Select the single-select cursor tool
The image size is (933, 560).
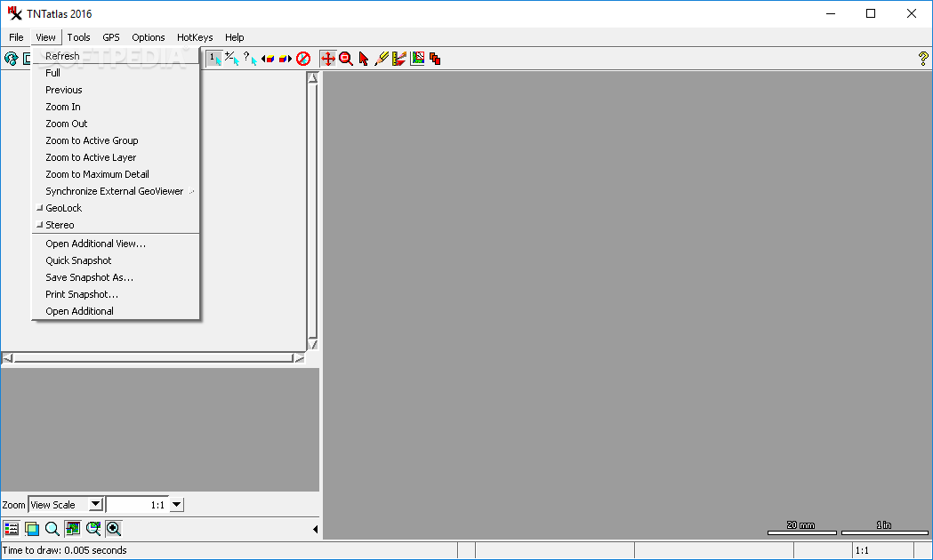214,59
